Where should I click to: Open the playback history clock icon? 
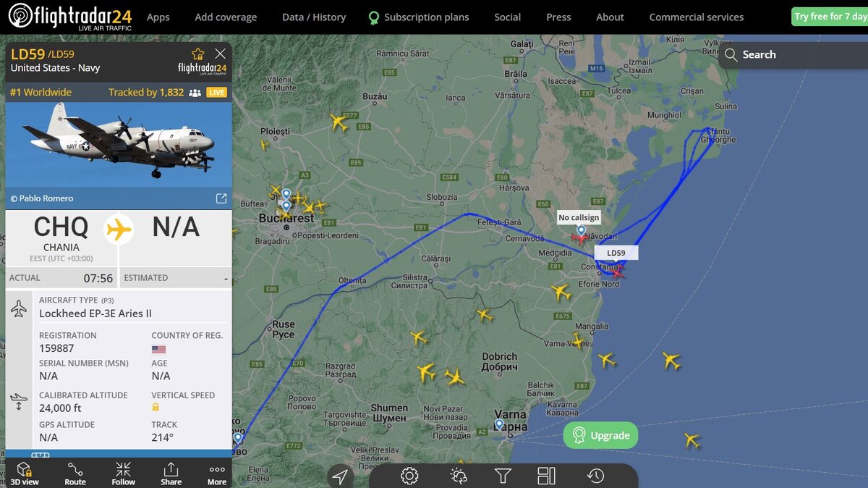595,476
